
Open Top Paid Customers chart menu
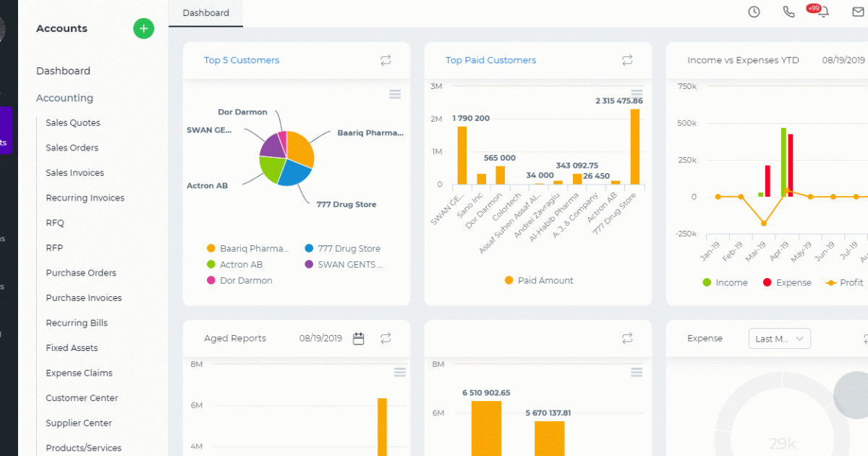coord(637,94)
